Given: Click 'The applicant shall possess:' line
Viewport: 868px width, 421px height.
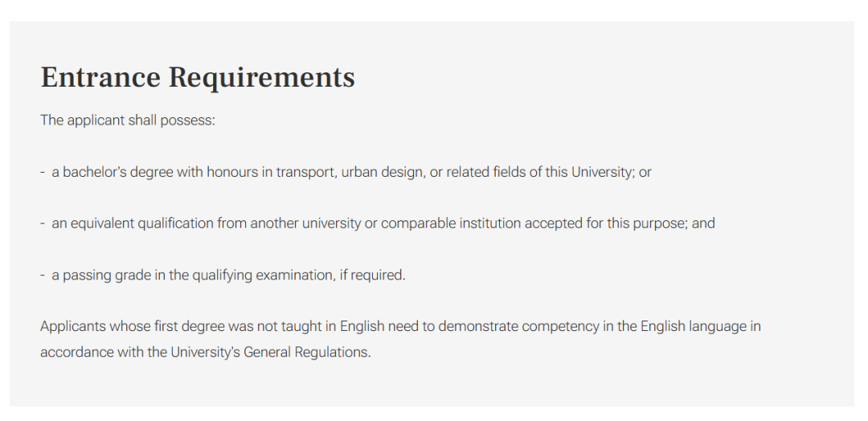Looking at the screenshot, I should (127, 121).
